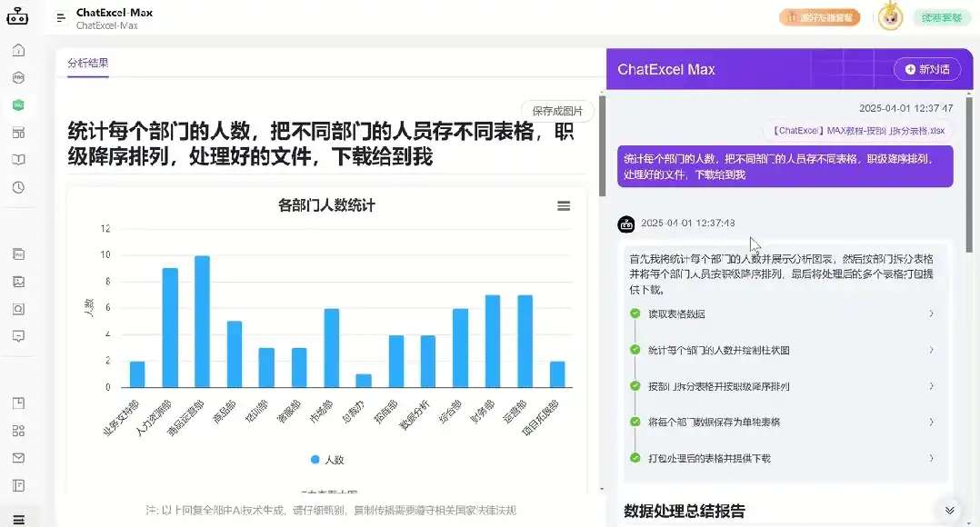Click the 业务支持部 axis label
Screen dimensions: 980x527
point(122,418)
